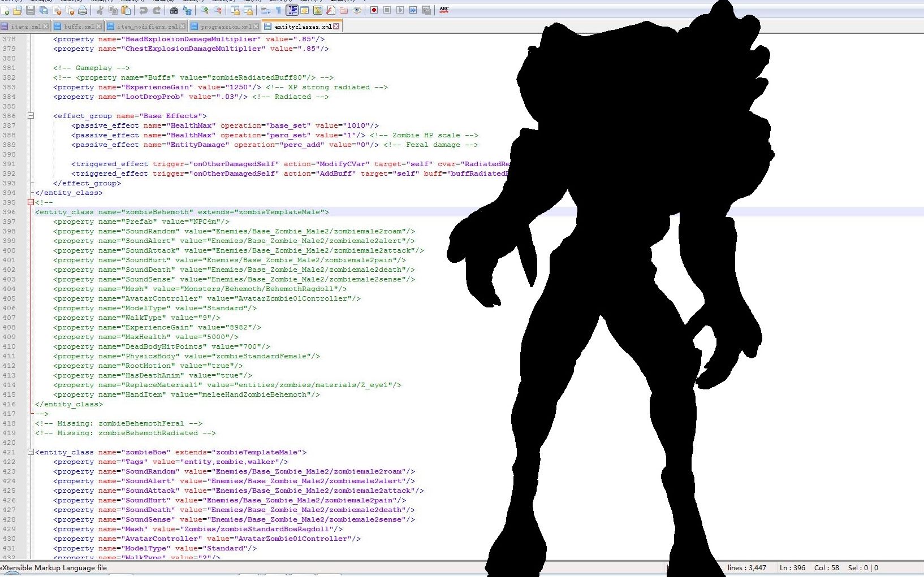Click 'Col : 58' status bar entry
The image size is (924, 577).
tap(827, 567)
